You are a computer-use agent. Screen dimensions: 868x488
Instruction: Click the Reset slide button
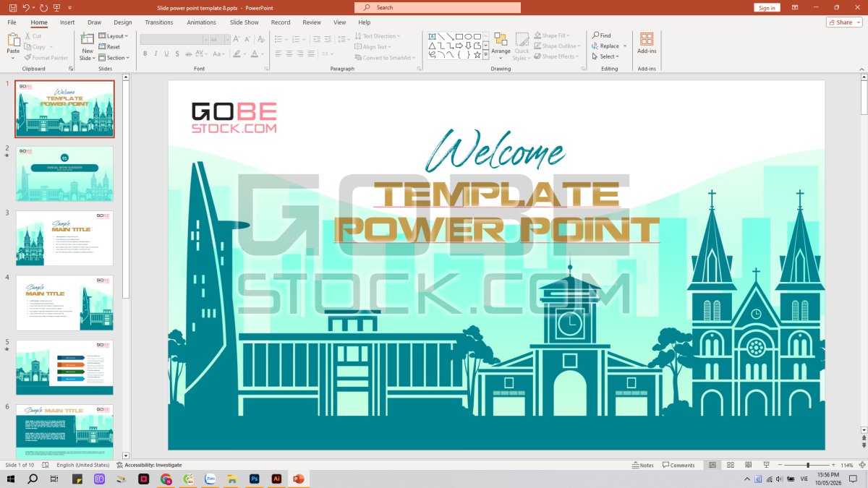109,47
